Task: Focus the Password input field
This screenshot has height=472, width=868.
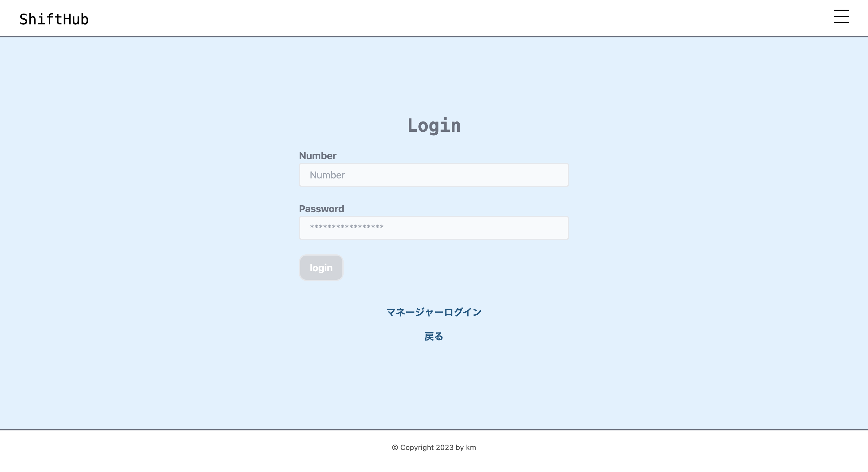Action: click(x=433, y=227)
